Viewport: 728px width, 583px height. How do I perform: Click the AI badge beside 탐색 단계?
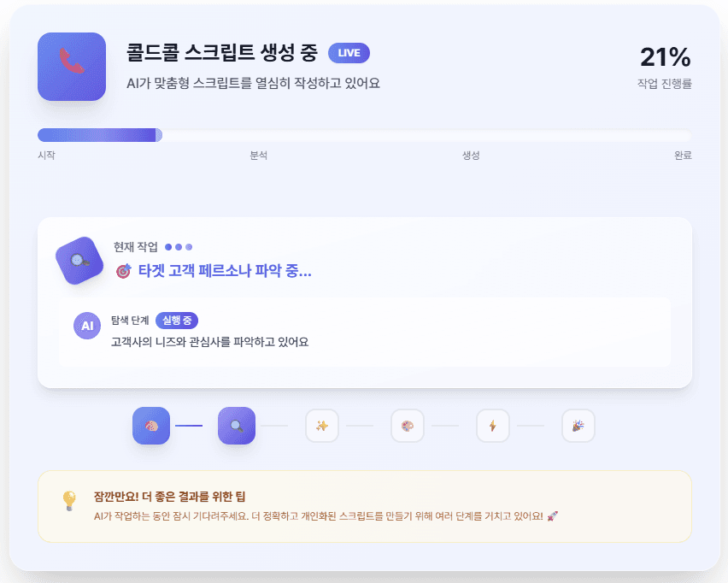coord(86,326)
